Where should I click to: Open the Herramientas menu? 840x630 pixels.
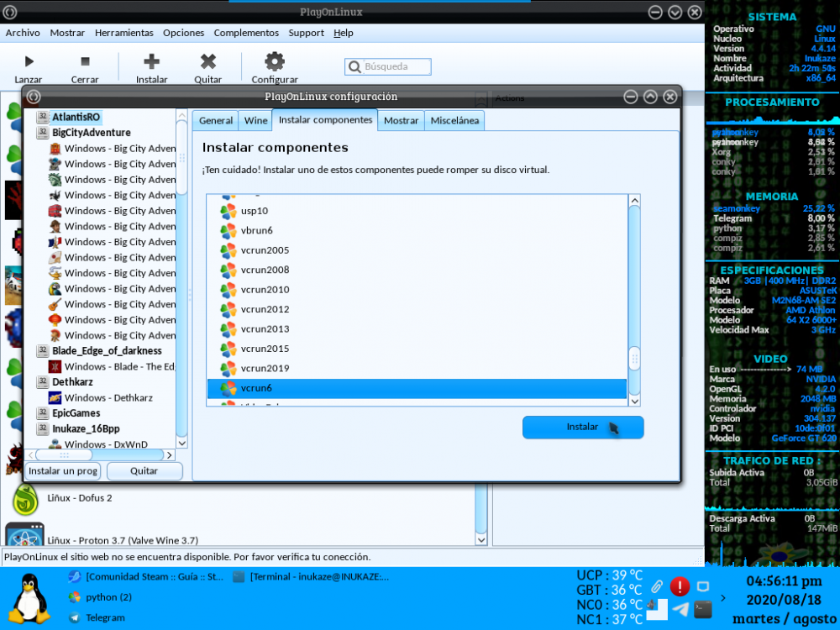[x=123, y=33]
